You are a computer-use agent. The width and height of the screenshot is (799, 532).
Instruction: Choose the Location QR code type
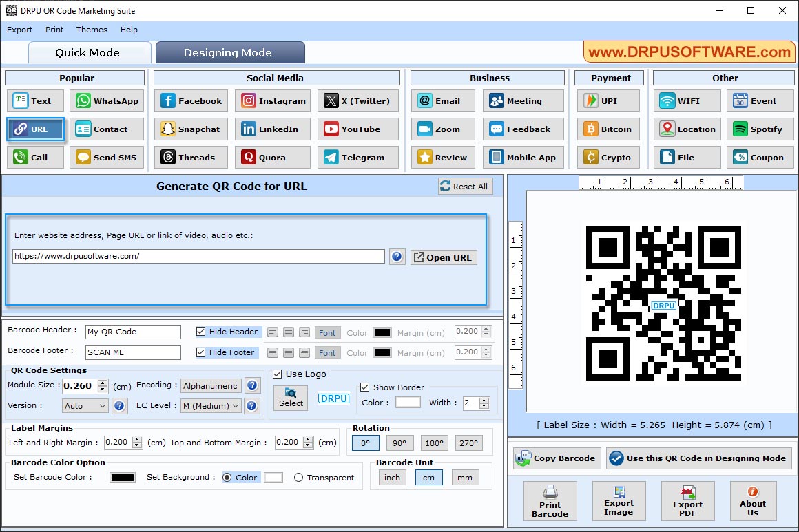[x=686, y=129]
